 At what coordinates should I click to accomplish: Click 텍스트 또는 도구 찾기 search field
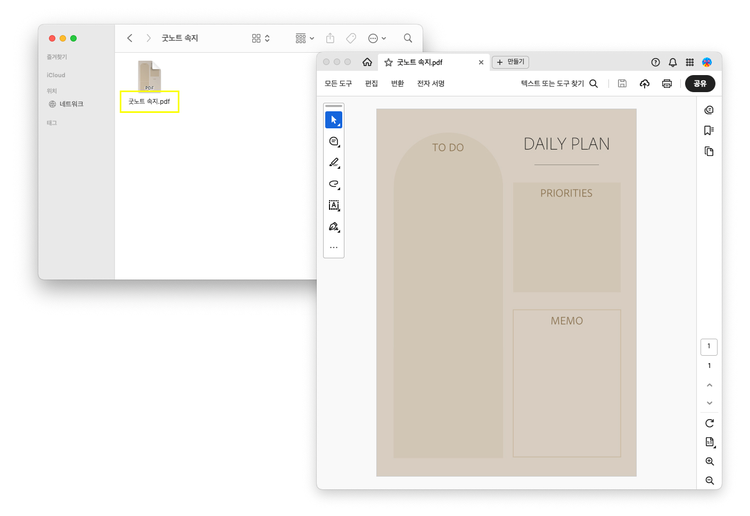[x=559, y=84]
